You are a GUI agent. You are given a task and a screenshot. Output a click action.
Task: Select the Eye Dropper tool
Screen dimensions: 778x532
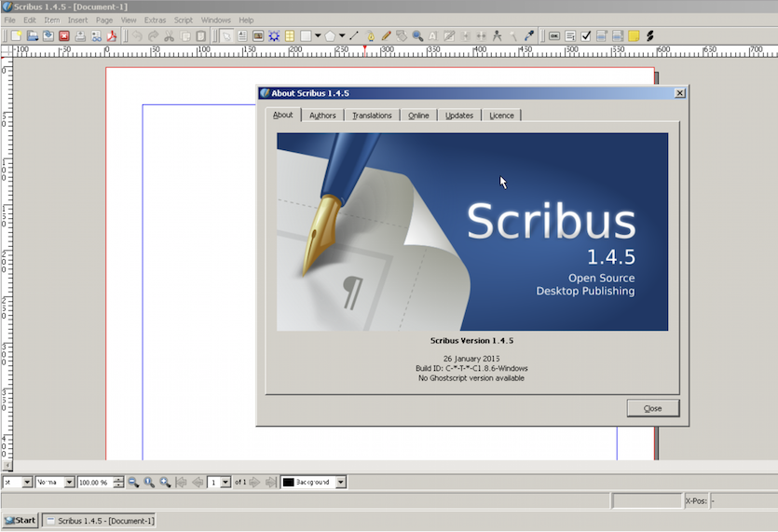pos(529,35)
